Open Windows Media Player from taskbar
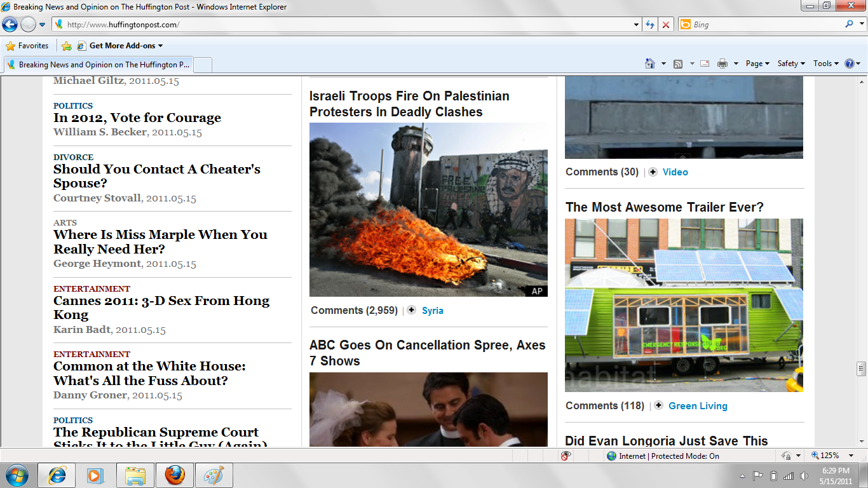Viewport: 868px width, 488px height. point(96,475)
